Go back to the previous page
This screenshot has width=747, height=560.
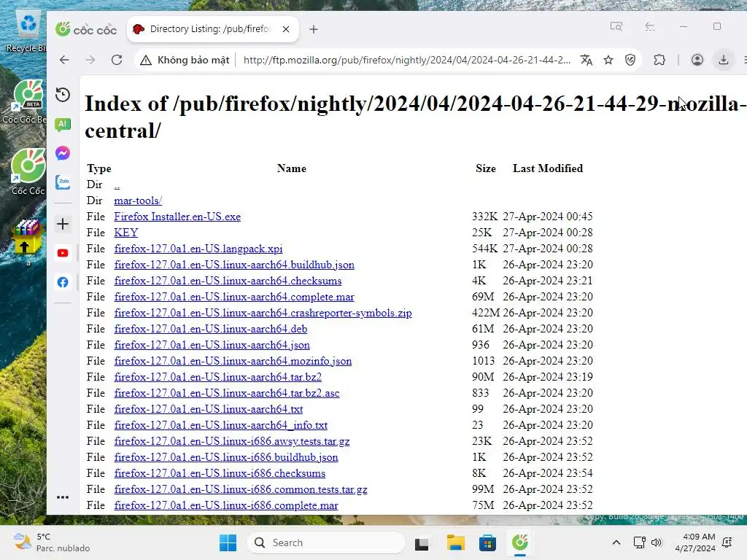64,60
